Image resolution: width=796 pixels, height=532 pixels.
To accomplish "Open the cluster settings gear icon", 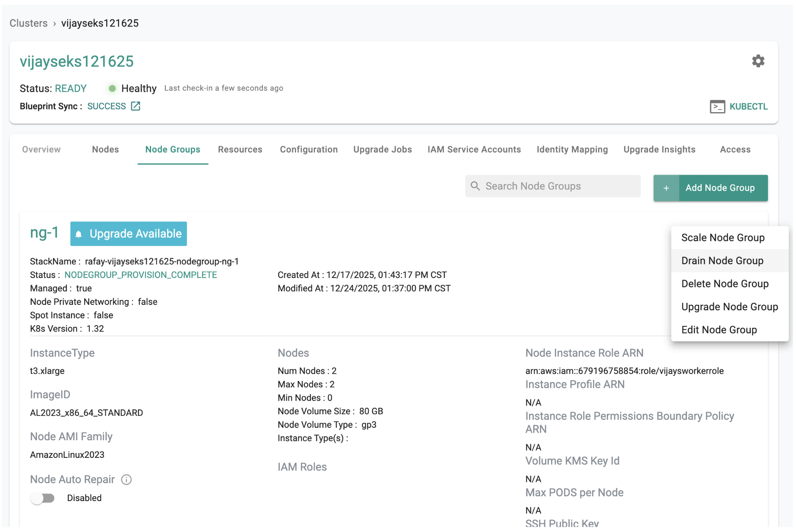I will (x=758, y=61).
